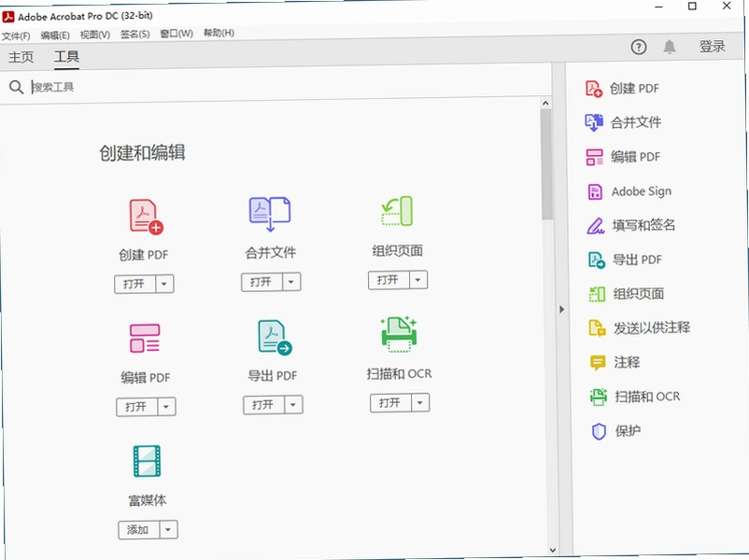The width and height of the screenshot is (749, 560).
Task: Click the 扫描和 OCR printer icon in main panel
Action: point(399,334)
